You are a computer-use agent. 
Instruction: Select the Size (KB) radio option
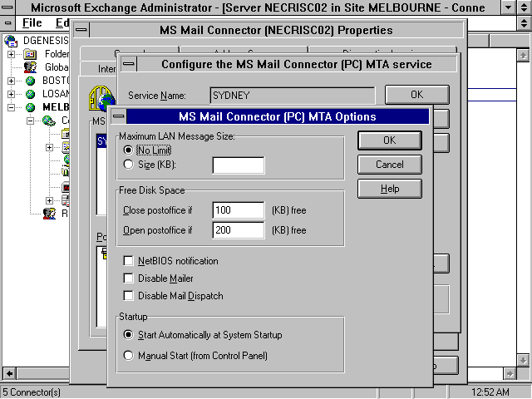pyautogui.click(x=128, y=165)
